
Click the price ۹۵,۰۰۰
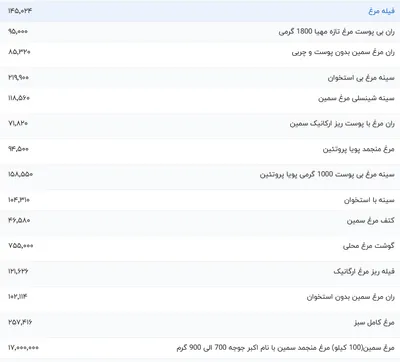(18, 31)
